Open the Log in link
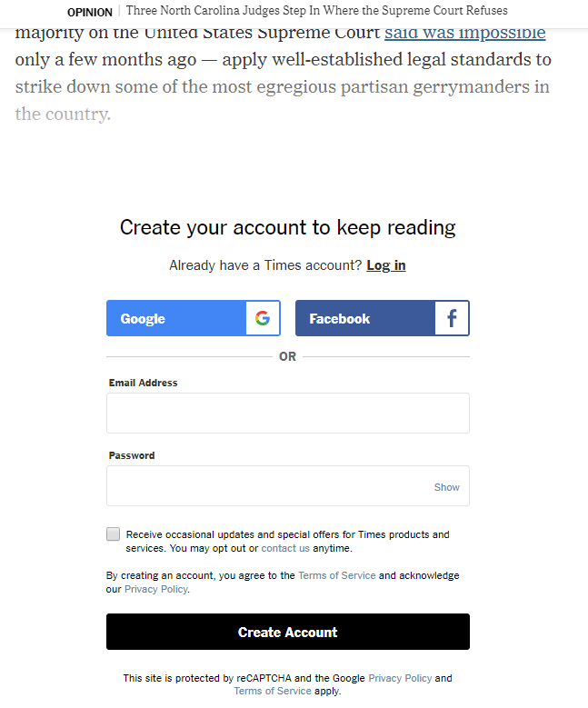The image size is (588, 708). click(386, 265)
